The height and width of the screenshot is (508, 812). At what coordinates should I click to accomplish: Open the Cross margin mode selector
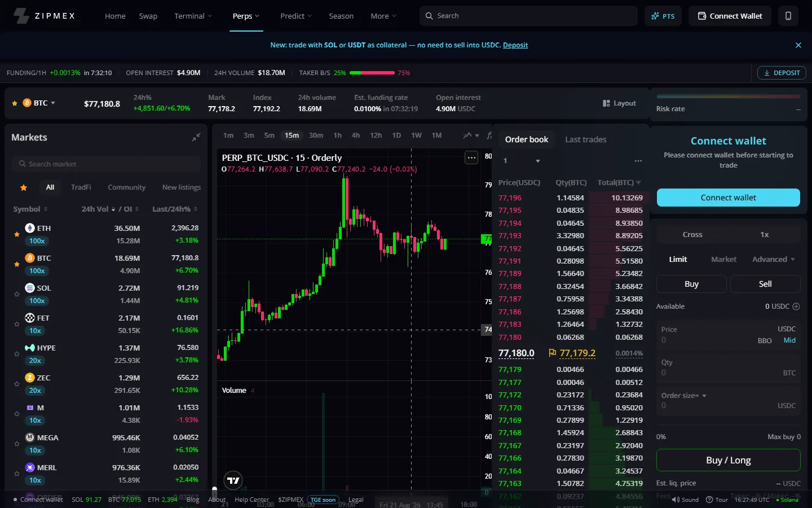tap(692, 234)
